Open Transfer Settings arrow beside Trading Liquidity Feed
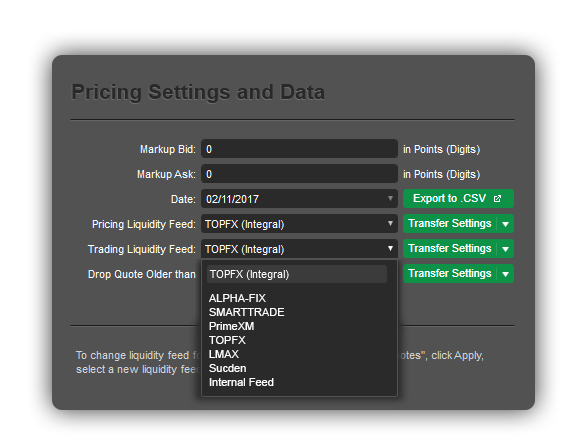The width and height of the screenshot is (581, 441). point(505,249)
